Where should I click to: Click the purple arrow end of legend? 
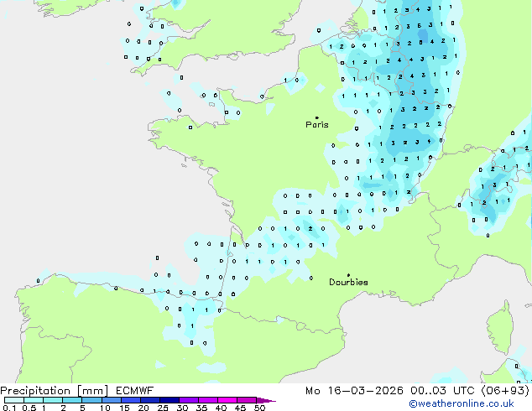[x=266, y=400]
